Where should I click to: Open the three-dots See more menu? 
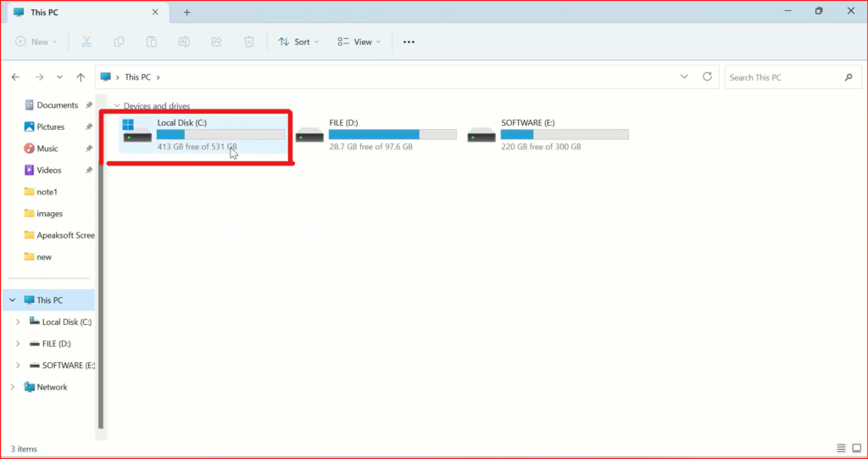point(409,42)
